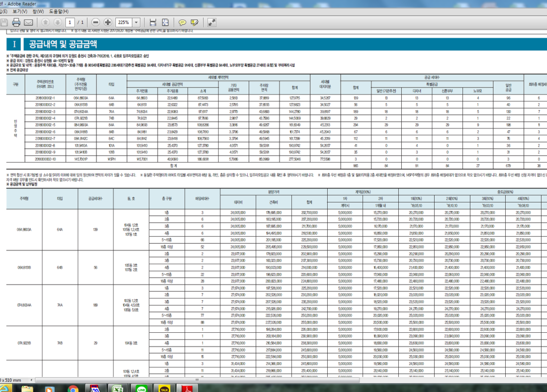Open Internet Explorer from the taskbar
Image resolution: width=547 pixels, height=392 pixels.
coord(5,389)
